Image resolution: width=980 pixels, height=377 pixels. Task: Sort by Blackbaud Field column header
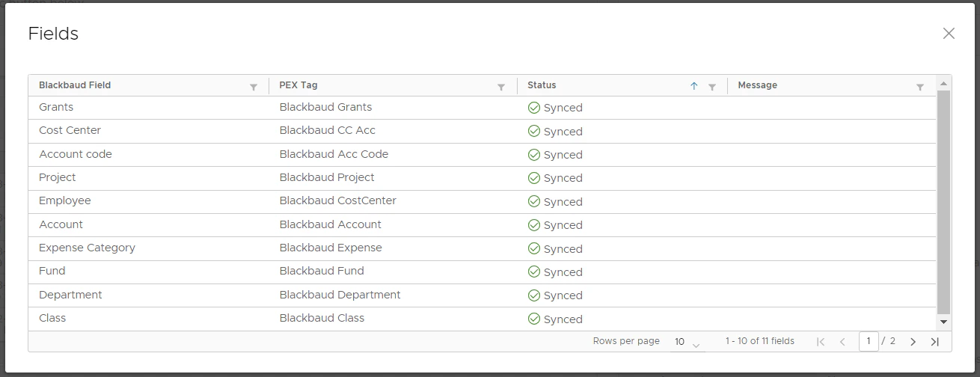pyautogui.click(x=75, y=85)
